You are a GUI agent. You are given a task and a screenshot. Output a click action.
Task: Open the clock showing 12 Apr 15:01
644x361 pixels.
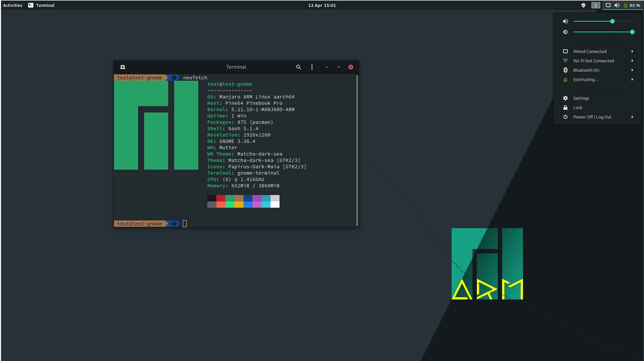[x=322, y=6]
